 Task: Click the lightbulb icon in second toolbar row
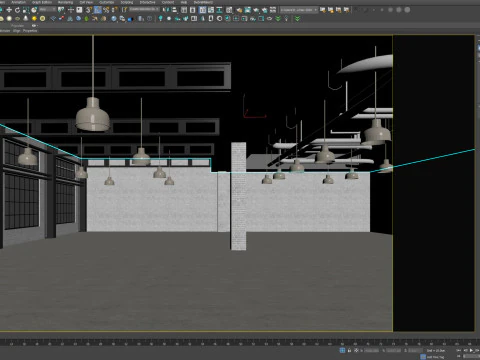point(286,19)
